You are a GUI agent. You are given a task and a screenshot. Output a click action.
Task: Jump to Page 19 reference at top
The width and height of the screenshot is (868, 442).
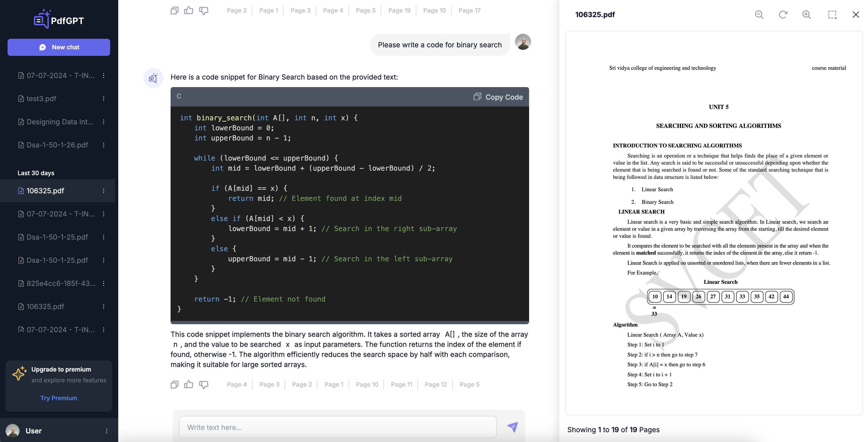(399, 11)
